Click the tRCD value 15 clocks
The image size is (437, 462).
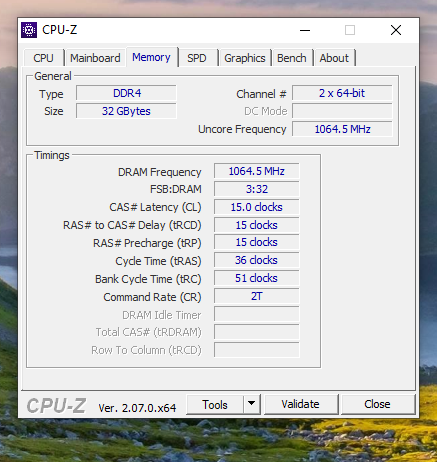click(x=257, y=225)
